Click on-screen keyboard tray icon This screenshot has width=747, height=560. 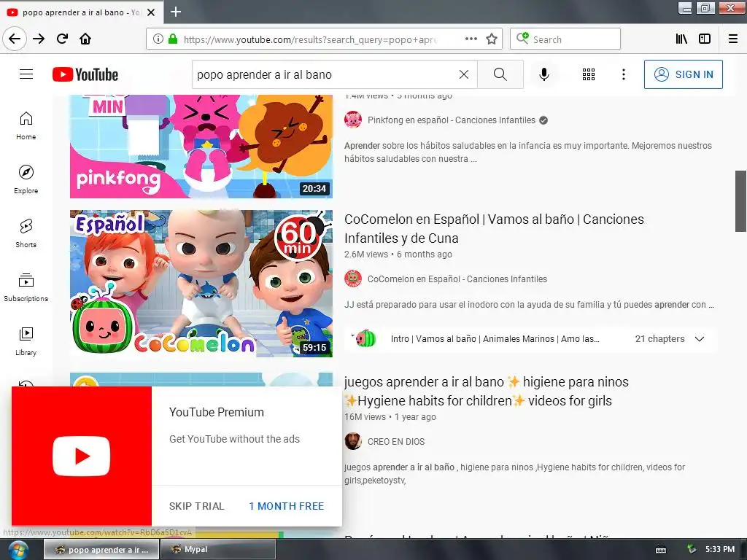click(x=661, y=550)
